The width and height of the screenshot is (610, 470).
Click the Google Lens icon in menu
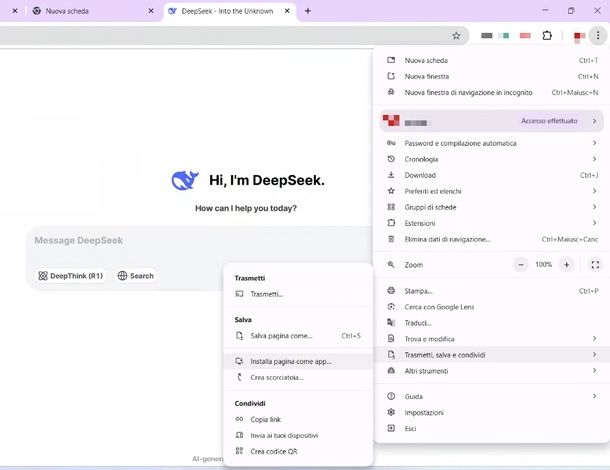(x=391, y=307)
